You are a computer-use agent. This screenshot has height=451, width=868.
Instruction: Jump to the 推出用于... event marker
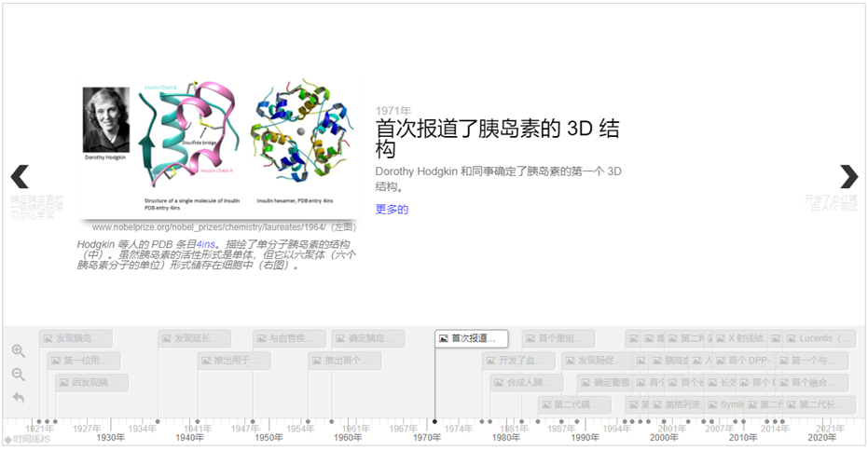(235, 361)
